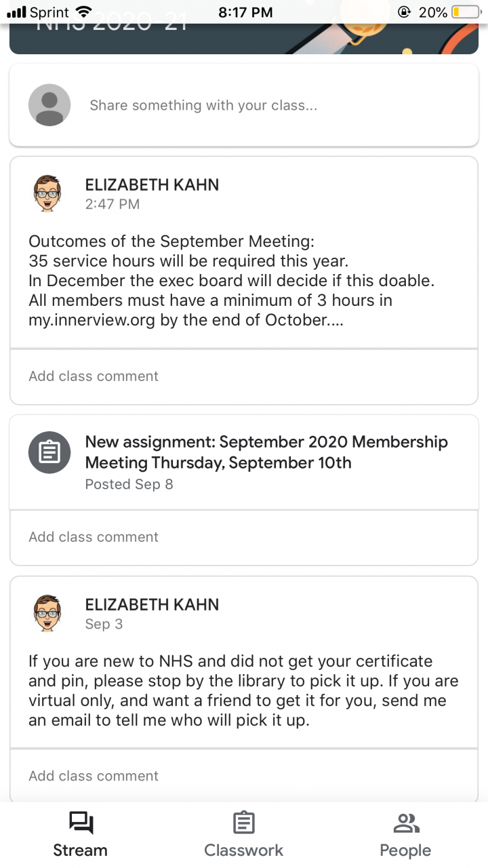Screen dimensions: 488x868
Task: Add class comment on certificate and pin post
Action: [94, 776]
